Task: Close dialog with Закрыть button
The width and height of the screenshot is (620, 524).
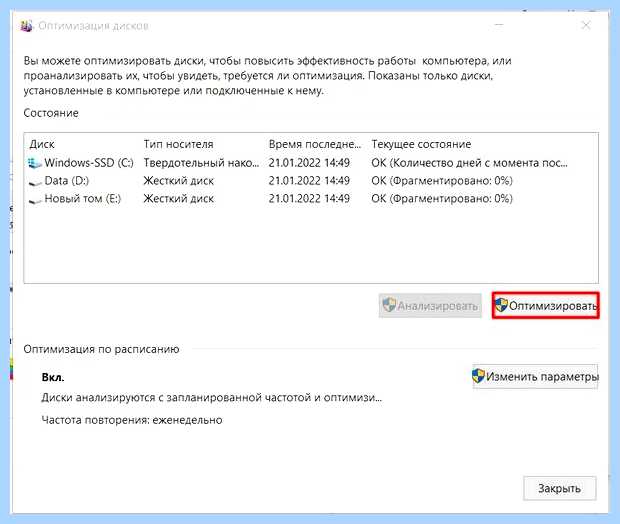Action: [560, 488]
